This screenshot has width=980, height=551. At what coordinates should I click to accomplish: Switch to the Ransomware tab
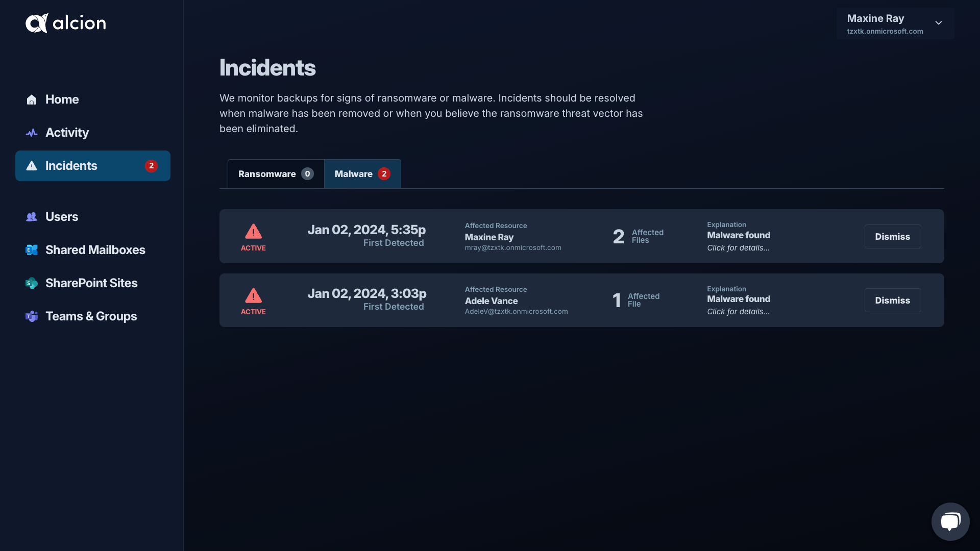(276, 174)
